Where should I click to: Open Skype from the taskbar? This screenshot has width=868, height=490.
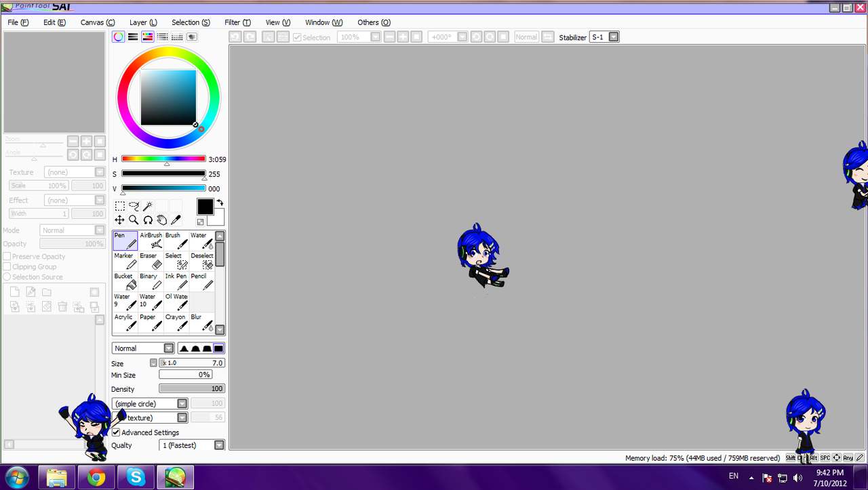click(x=136, y=477)
